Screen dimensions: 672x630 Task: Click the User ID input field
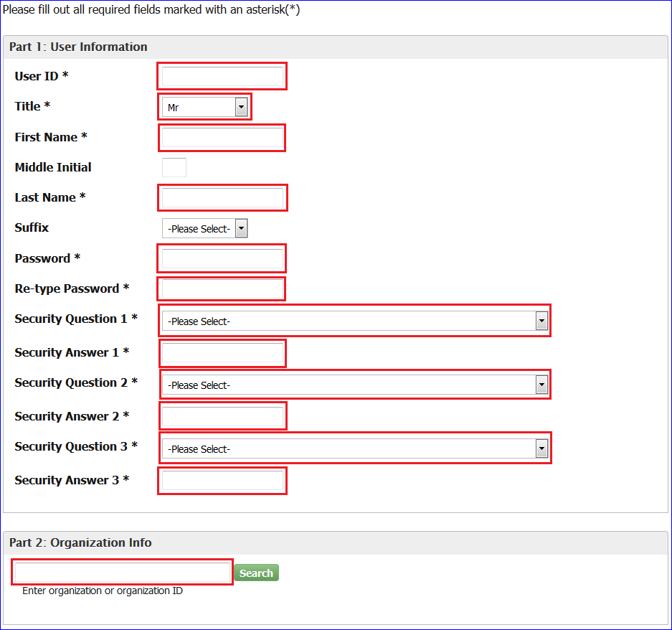[x=222, y=76]
